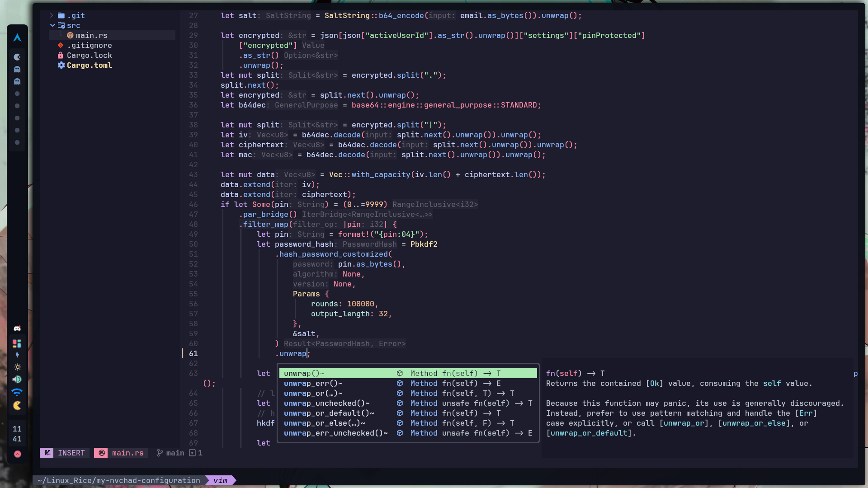Click the 'STANDARD' constant on line 36
The width and height of the screenshot is (868, 488).
[x=519, y=105]
